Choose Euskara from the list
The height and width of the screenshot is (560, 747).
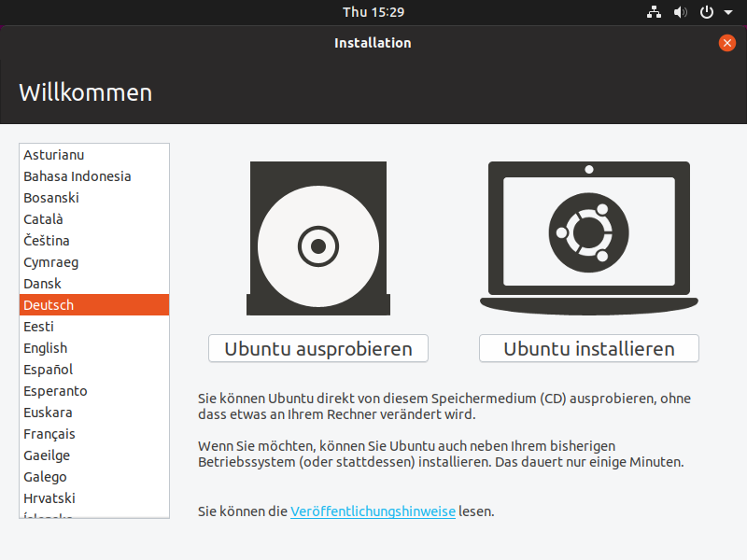pos(94,412)
